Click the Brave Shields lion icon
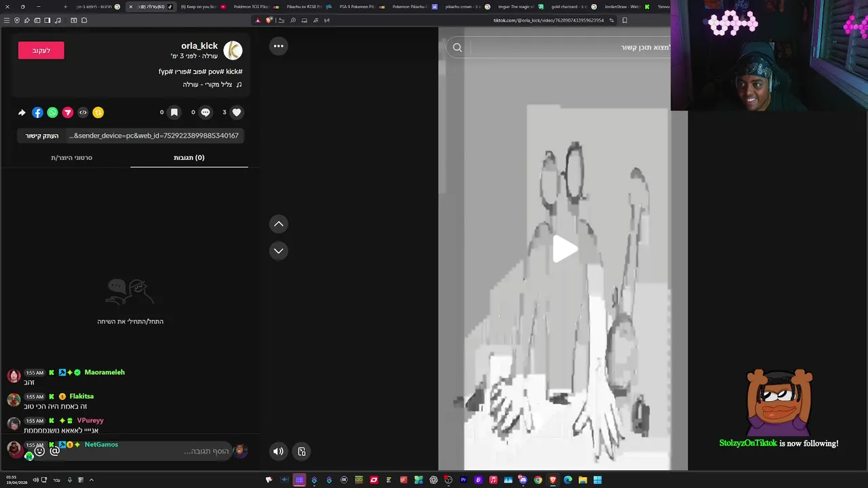The width and height of the screenshot is (868, 488). 269,20
